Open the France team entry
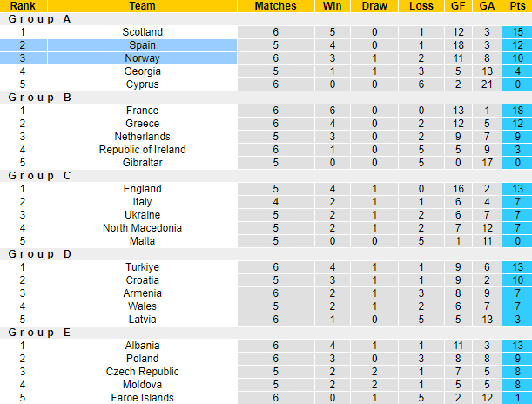532x404 pixels. (x=142, y=111)
